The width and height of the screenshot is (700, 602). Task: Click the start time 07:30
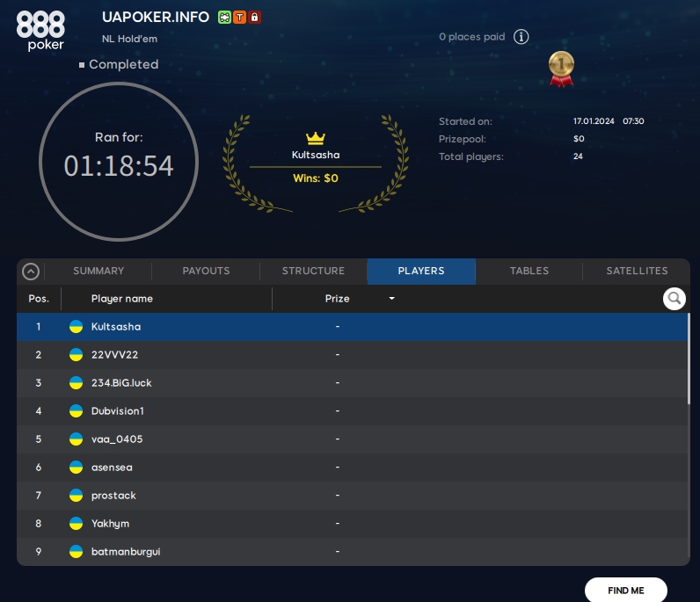point(633,121)
